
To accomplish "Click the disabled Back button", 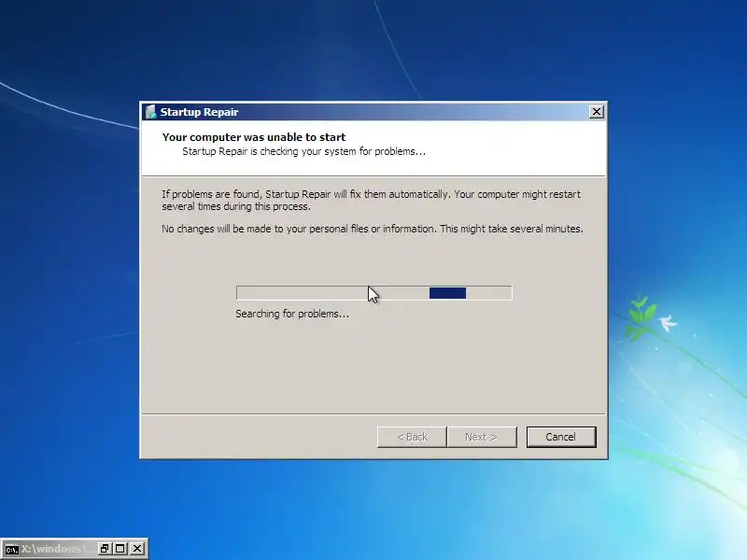I will [412, 437].
